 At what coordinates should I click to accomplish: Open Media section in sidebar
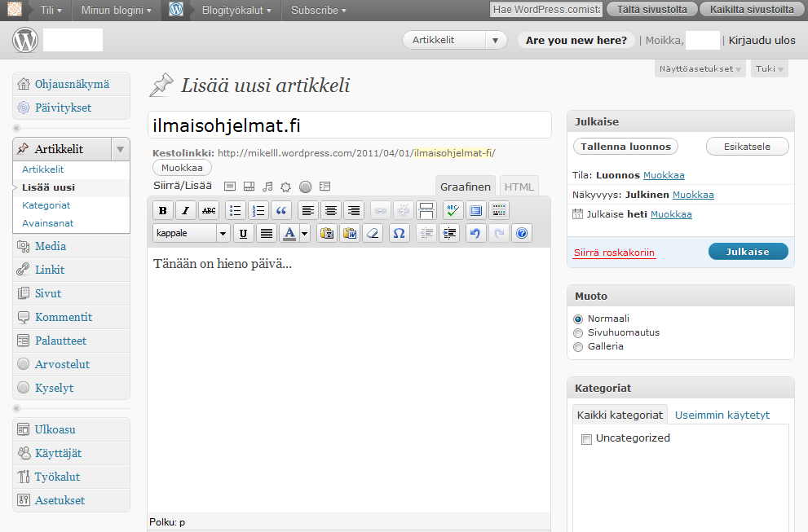coord(51,246)
